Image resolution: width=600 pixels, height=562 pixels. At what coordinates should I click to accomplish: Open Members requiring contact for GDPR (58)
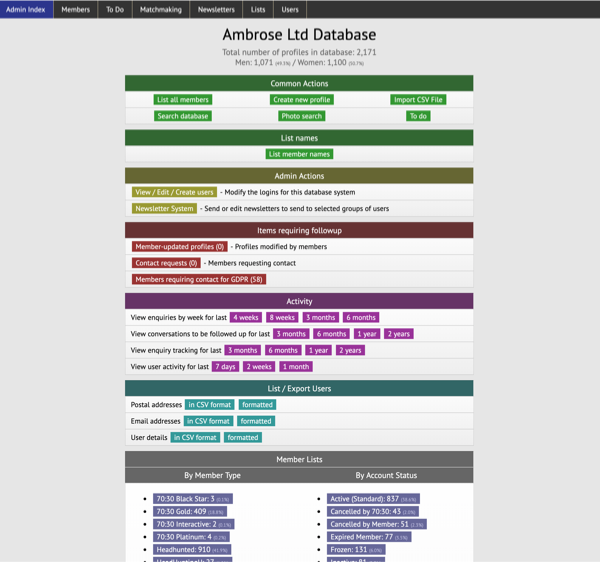tap(199, 280)
